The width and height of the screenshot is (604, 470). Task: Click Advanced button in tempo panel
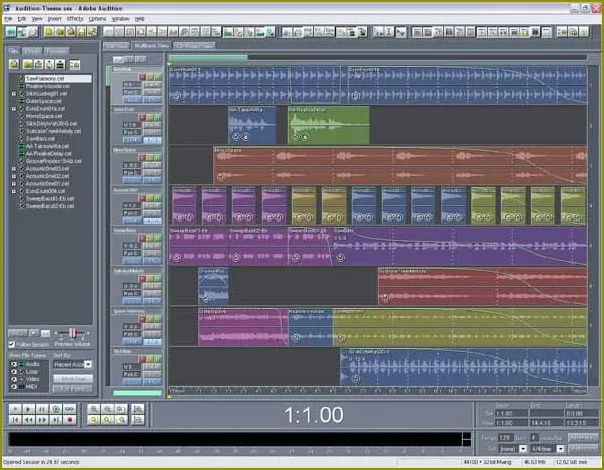coord(582,438)
